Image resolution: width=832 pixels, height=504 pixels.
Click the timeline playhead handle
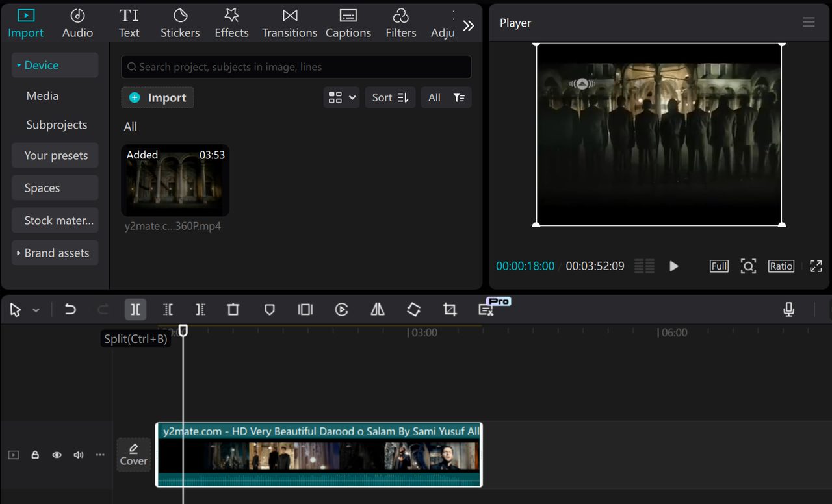[183, 331]
